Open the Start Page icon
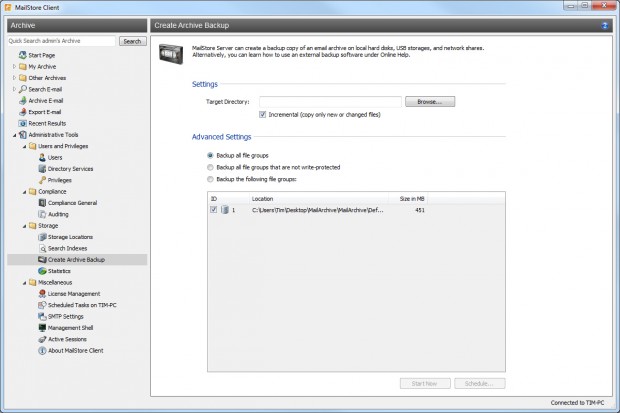 23,55
